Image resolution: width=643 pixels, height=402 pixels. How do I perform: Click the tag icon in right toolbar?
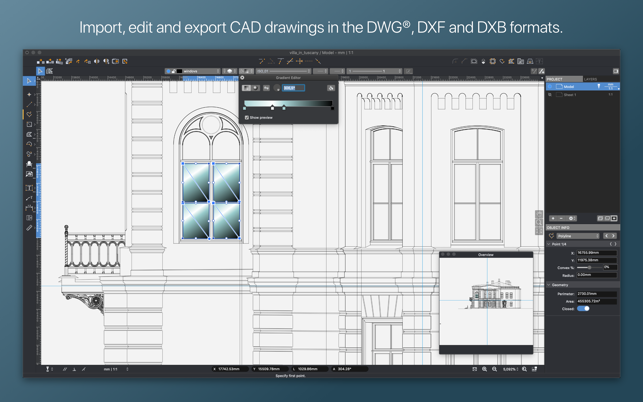pyautogui.click(x=502, y=61)
